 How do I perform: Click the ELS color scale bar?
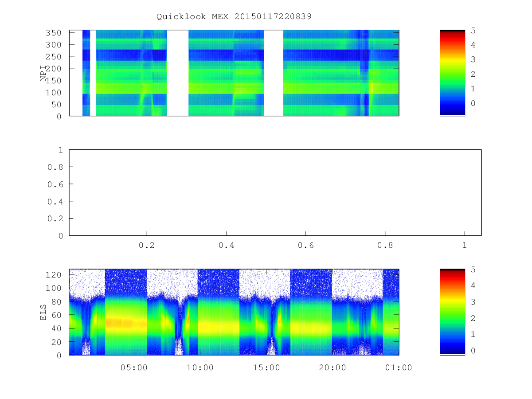pyautogui.click(x=452, y=312)
